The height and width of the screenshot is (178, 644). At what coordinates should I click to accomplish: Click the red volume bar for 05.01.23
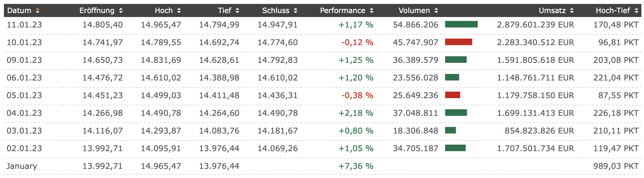pos(452,95)
